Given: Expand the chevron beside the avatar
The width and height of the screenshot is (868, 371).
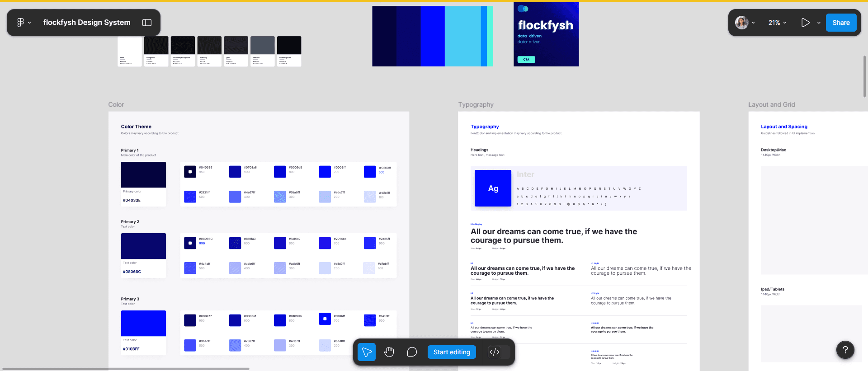Looking at the screenshot, I should coord(753,23).
